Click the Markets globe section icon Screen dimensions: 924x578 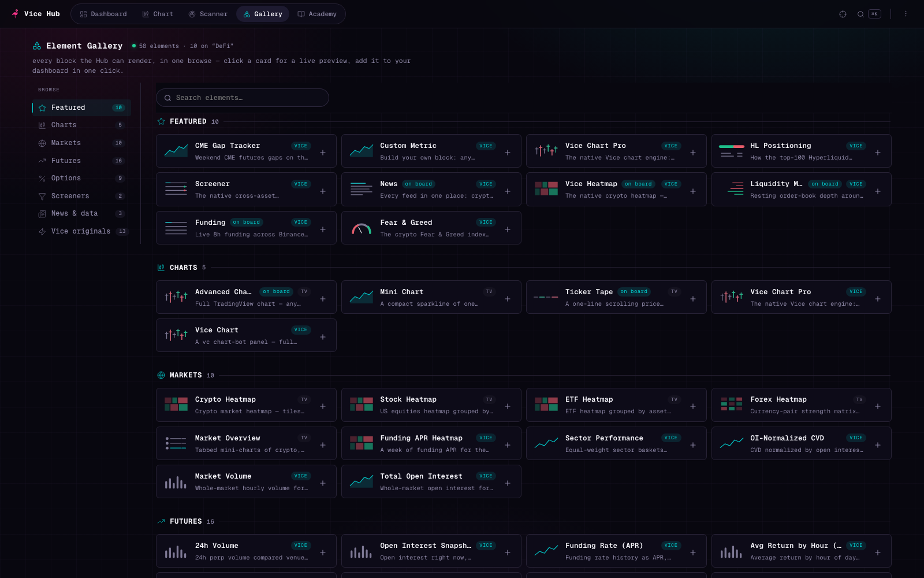(x=161, y=375)
